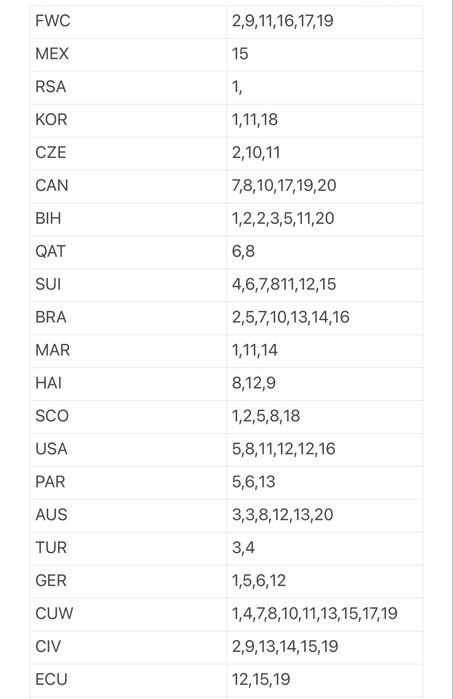
Task: Select the SCO row label
Action: click(x=128, y=417)
